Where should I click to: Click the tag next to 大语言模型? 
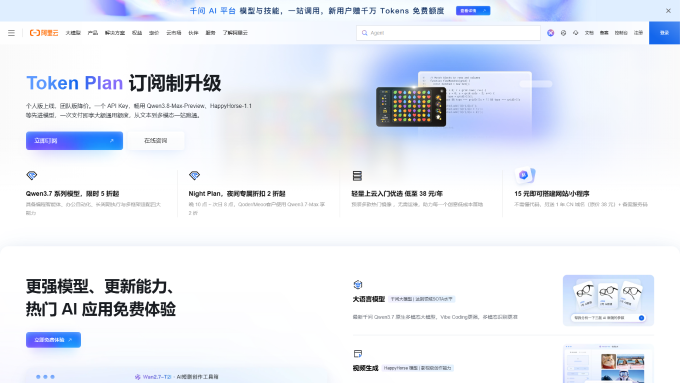[422, 299]
